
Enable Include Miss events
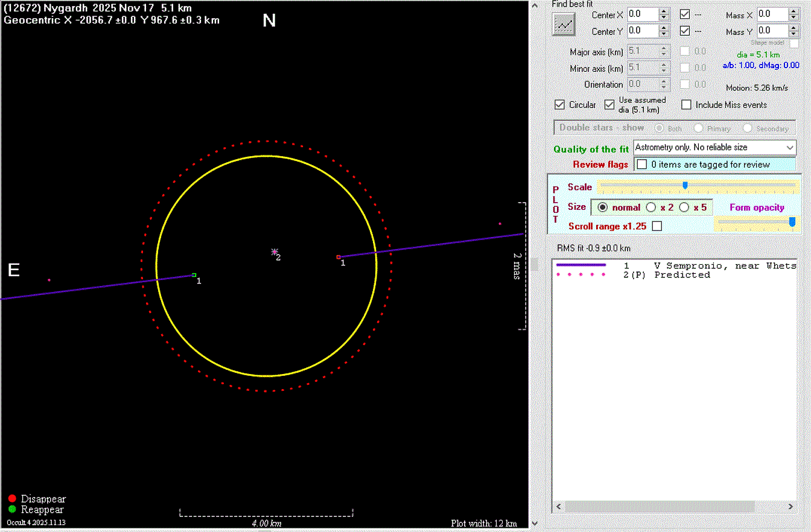point(686,105)
